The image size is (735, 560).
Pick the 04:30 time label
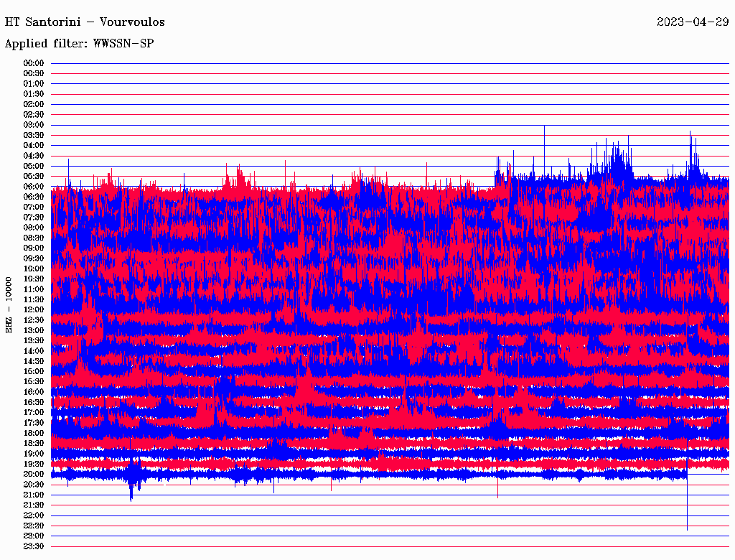[34, 156]
